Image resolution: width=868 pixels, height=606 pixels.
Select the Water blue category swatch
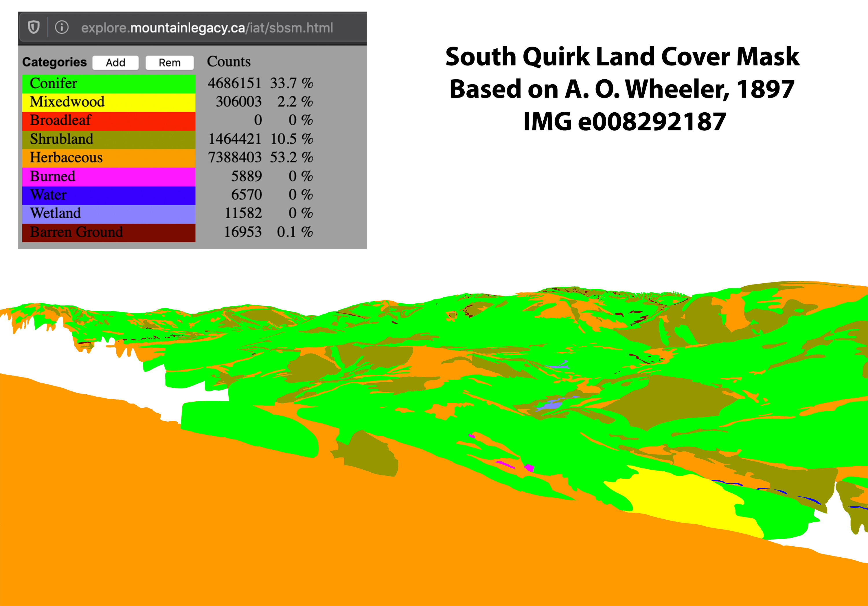click(108, 195)
